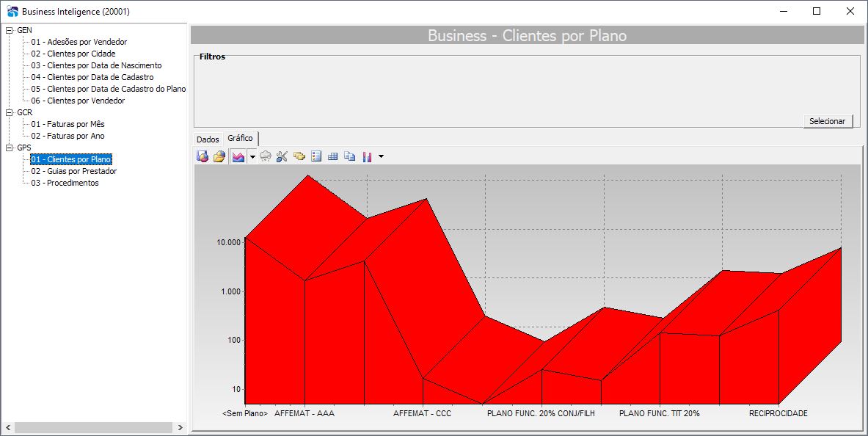Collapse the GPS tree node

point(9,148)
